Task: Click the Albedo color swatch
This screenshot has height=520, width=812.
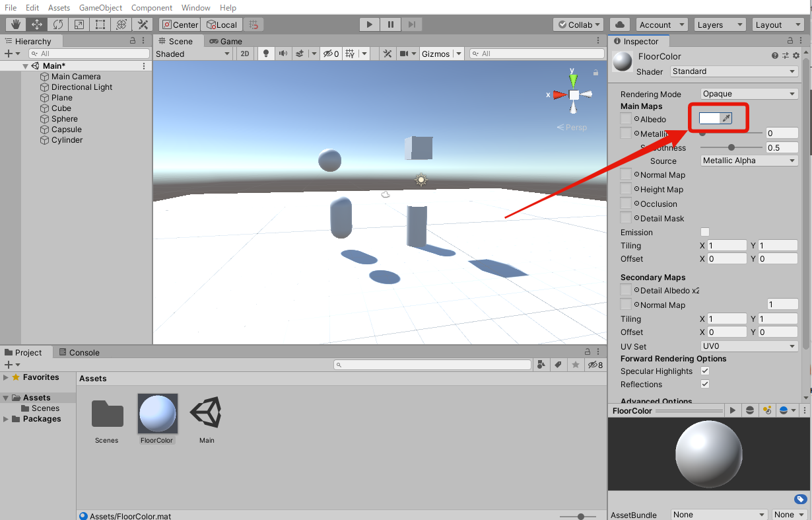Action: (x=712, y=118)
